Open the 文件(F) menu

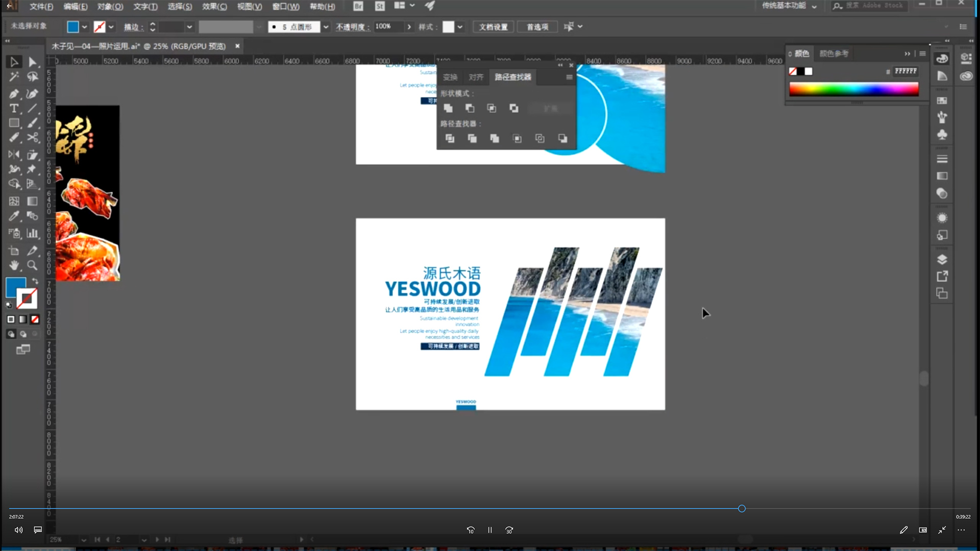tap(41, 7)
